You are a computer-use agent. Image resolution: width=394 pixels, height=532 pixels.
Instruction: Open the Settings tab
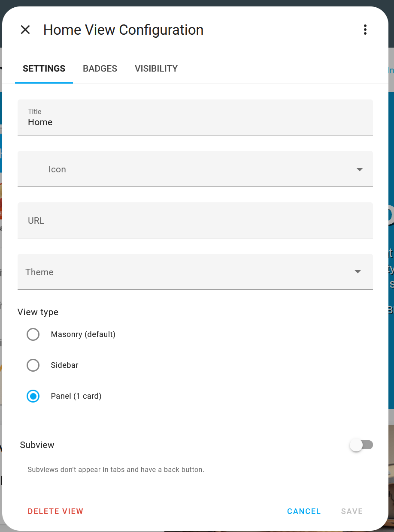pos(44,69)
